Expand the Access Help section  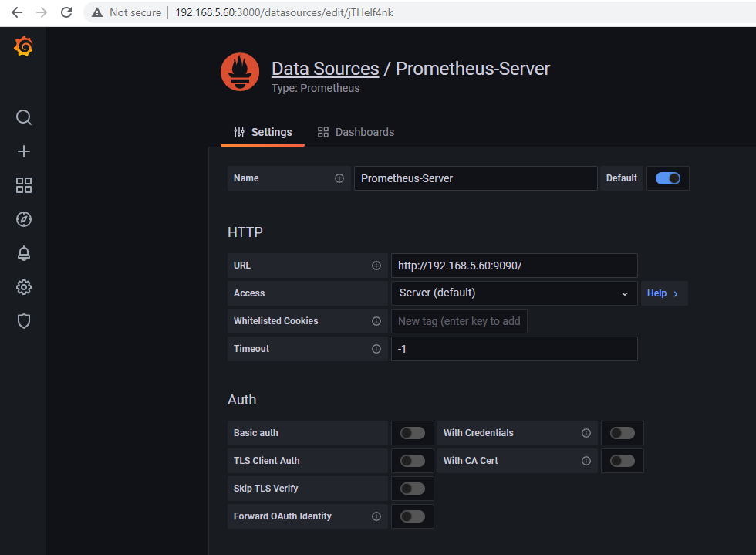click(663, 293)
